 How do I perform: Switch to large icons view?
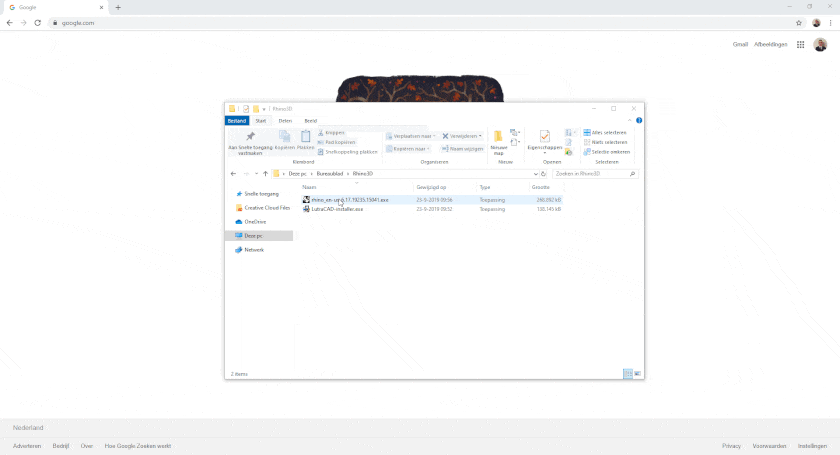638,374
